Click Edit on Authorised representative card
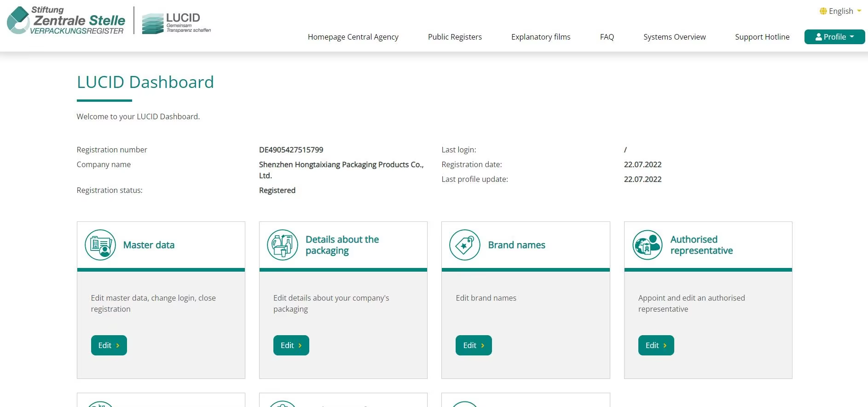Image resolution: width=868 pixels, height=407 pixels. (x=656, y=345)
